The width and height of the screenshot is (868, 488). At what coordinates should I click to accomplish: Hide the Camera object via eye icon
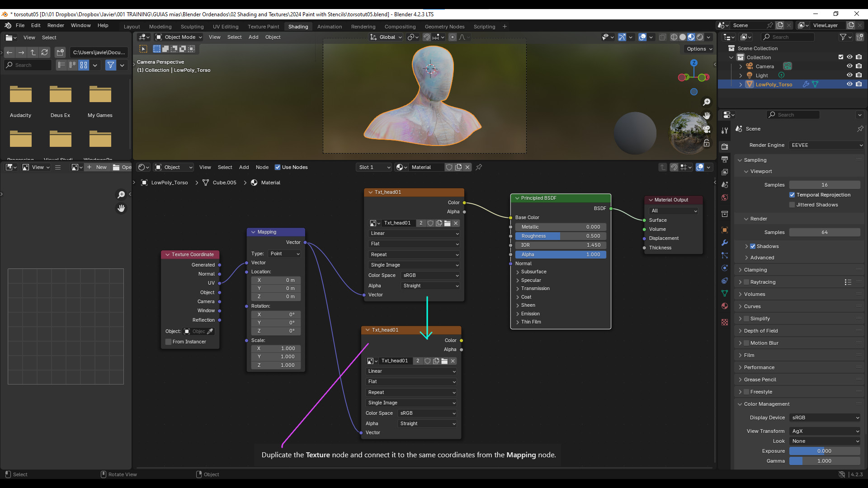[849, 66]
